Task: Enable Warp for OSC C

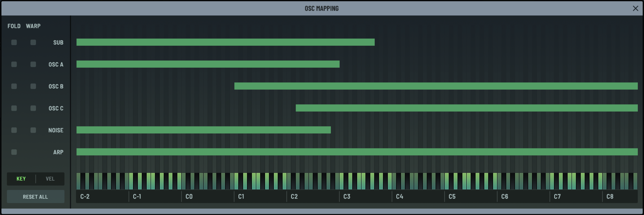Action: 33,108
